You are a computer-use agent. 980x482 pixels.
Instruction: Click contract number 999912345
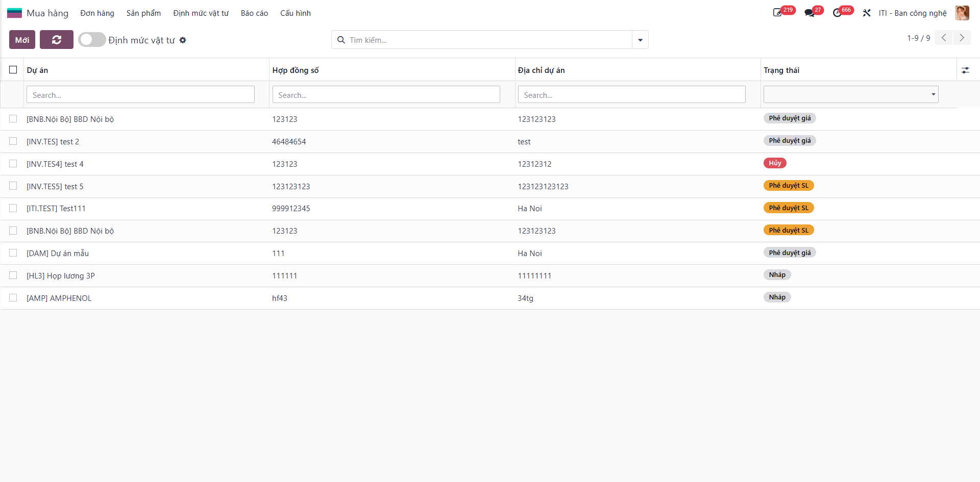(x=291, y=209)
